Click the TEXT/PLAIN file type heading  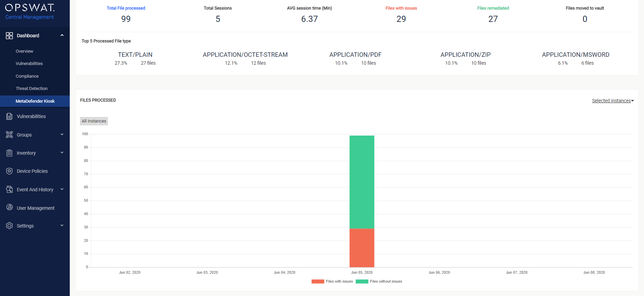[x=135, y=55]
